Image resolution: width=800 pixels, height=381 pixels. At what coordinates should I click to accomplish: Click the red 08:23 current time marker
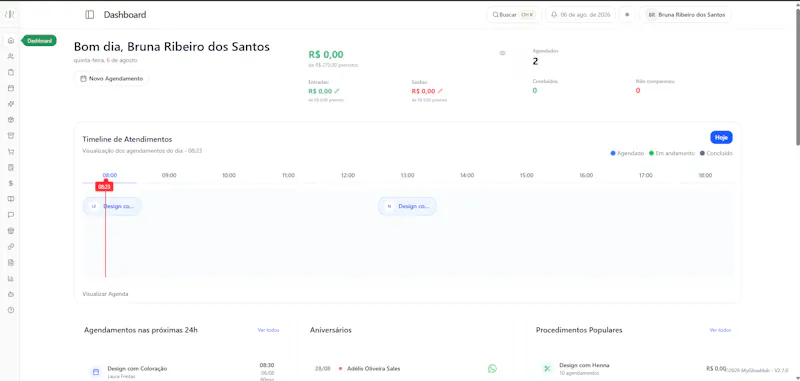(104, 187)
